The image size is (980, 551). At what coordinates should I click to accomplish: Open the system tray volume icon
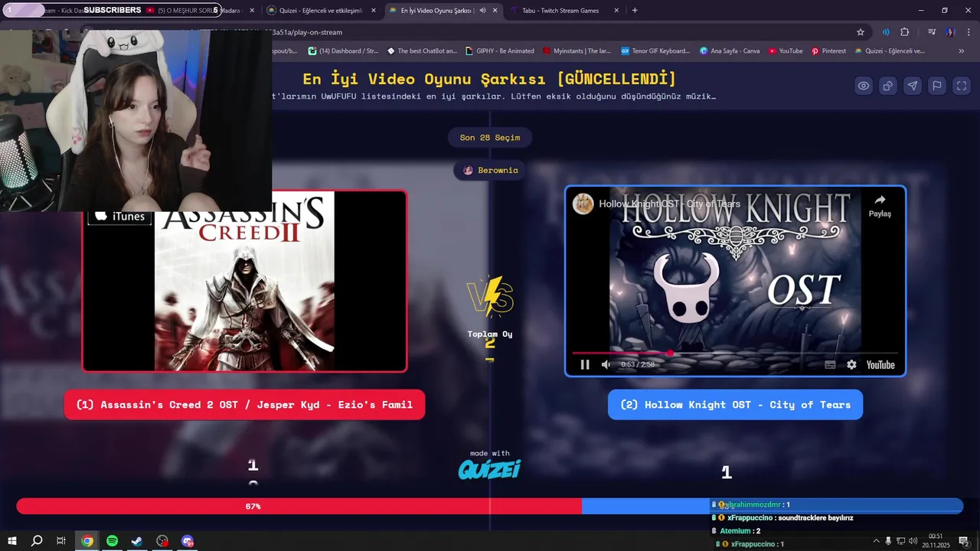click(x=913, y=541)
